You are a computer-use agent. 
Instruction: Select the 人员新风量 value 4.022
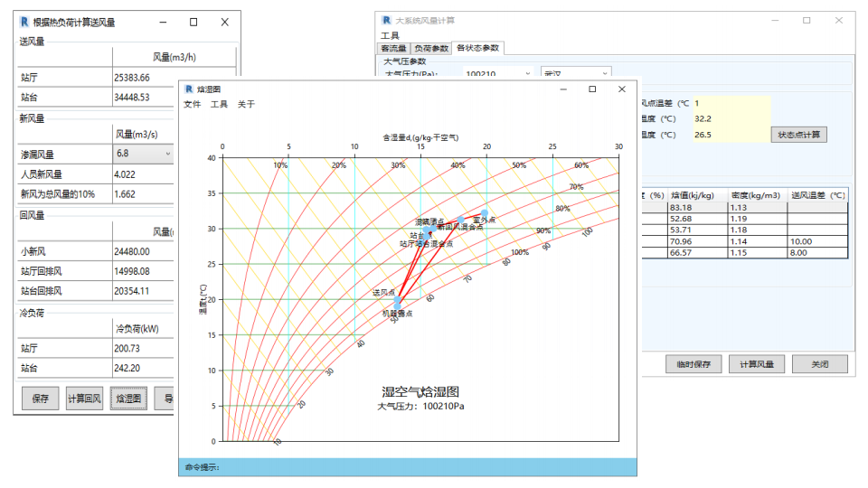point(125,174)
